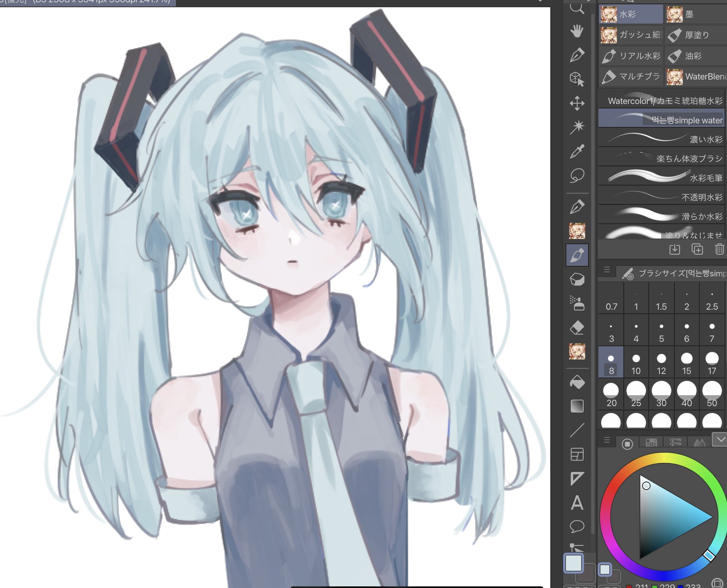Set brush size to 12
The width and height of the screenshot is (727, 588).
tap(661, 362)
